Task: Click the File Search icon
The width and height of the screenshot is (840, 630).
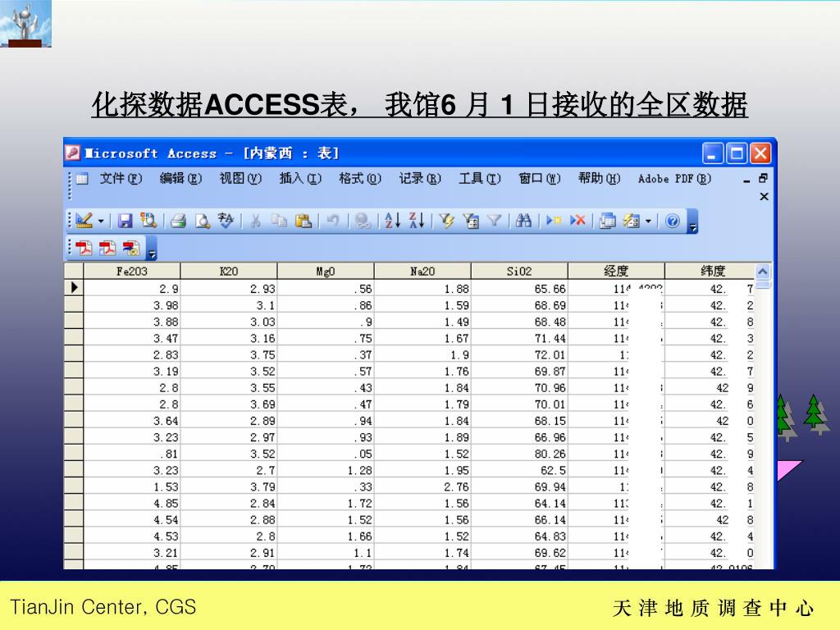Action: (x=148, y=221)
